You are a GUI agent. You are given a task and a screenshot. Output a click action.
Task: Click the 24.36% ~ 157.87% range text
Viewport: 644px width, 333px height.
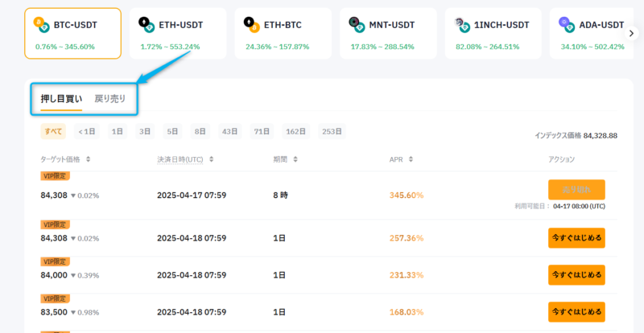277,47
